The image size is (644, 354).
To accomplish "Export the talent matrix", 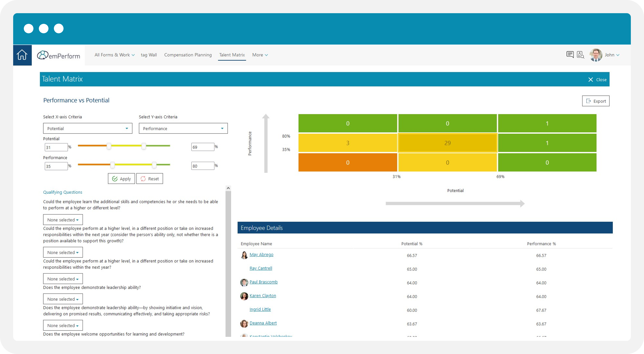I will (596, 101).
